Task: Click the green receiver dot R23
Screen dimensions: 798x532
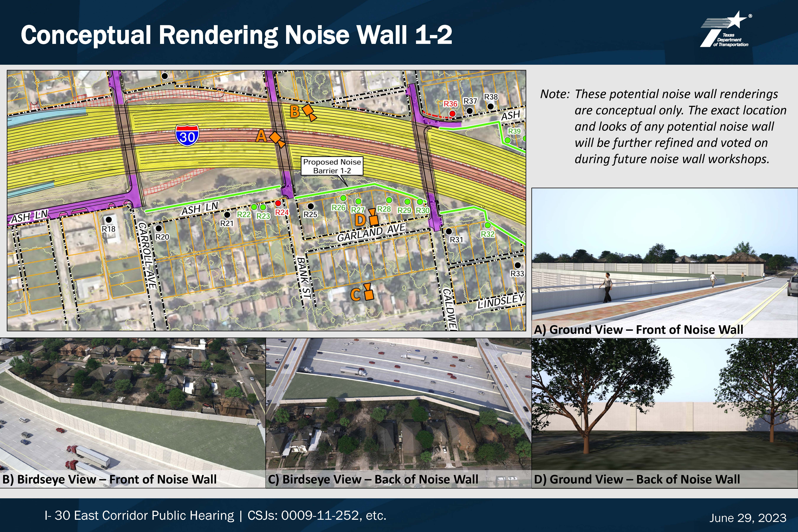Action: (263, 207)
